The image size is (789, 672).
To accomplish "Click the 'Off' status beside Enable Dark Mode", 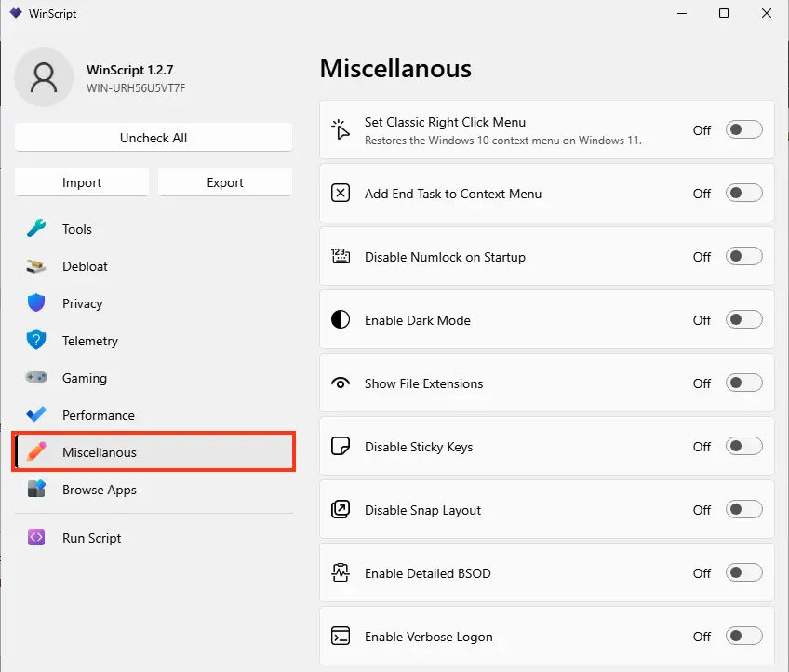I will (702, 320).
